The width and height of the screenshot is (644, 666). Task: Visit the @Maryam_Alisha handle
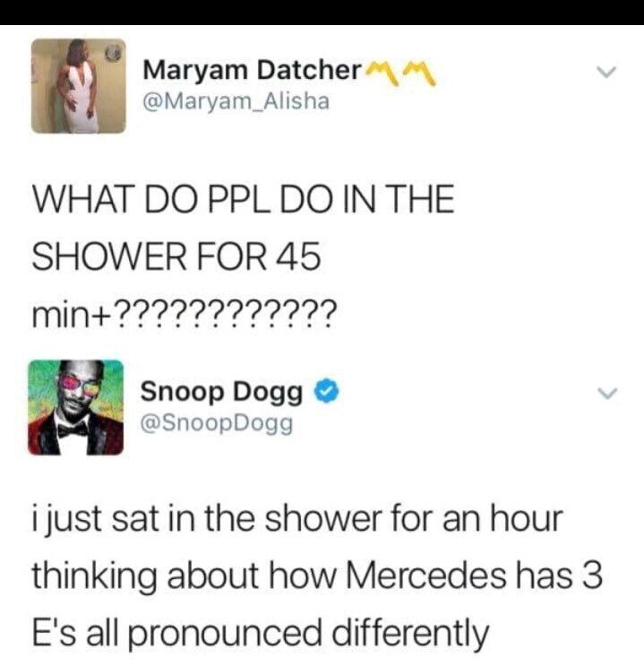[x=236, y=102]
